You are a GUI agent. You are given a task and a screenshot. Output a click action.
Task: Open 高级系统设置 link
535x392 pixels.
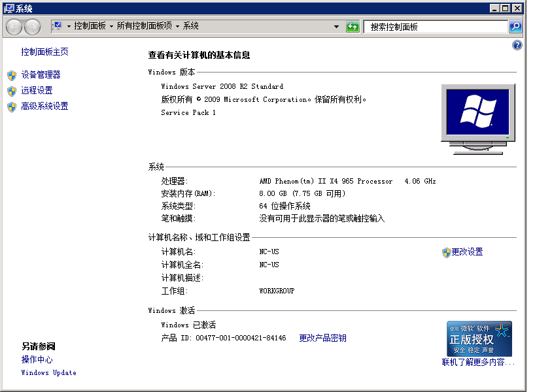point(44,106)
